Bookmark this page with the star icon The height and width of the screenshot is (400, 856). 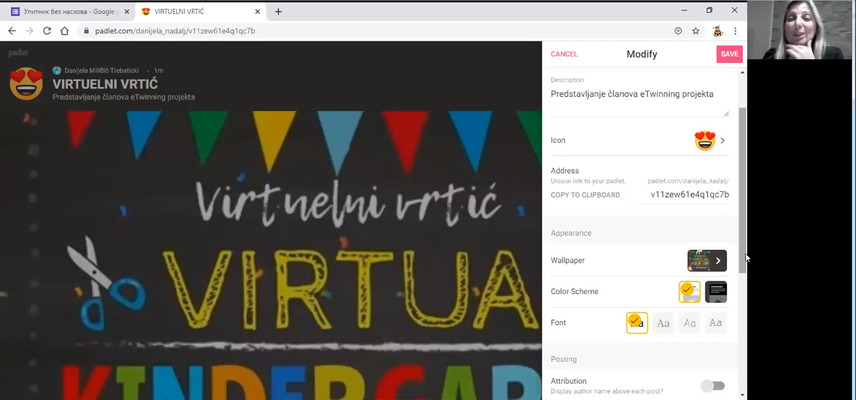696,31
